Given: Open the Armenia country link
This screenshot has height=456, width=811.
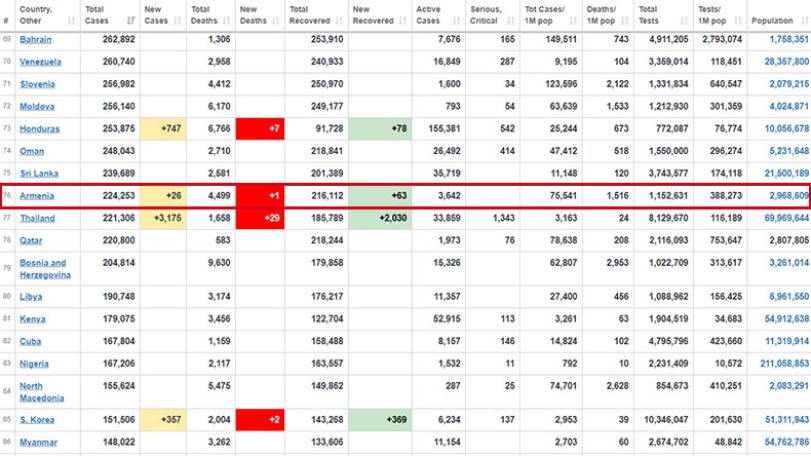Looking at the screenshot, I should [x=37, y=195].
